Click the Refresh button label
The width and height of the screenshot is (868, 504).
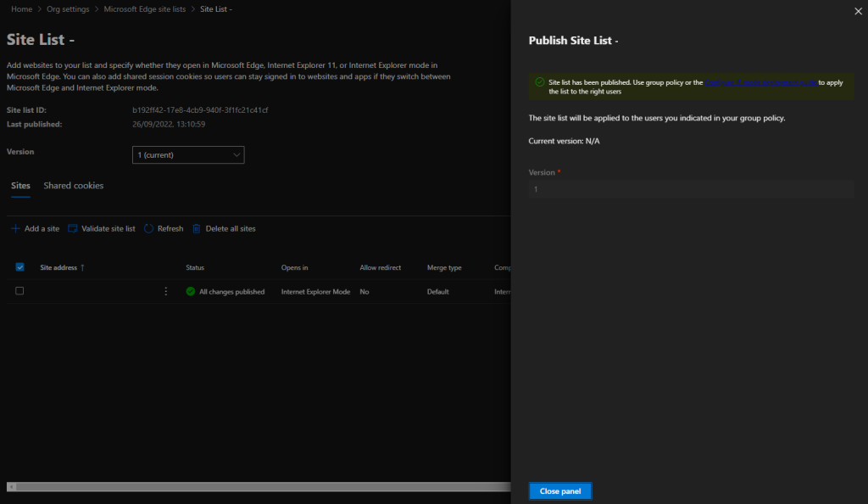tap(170, 228)
